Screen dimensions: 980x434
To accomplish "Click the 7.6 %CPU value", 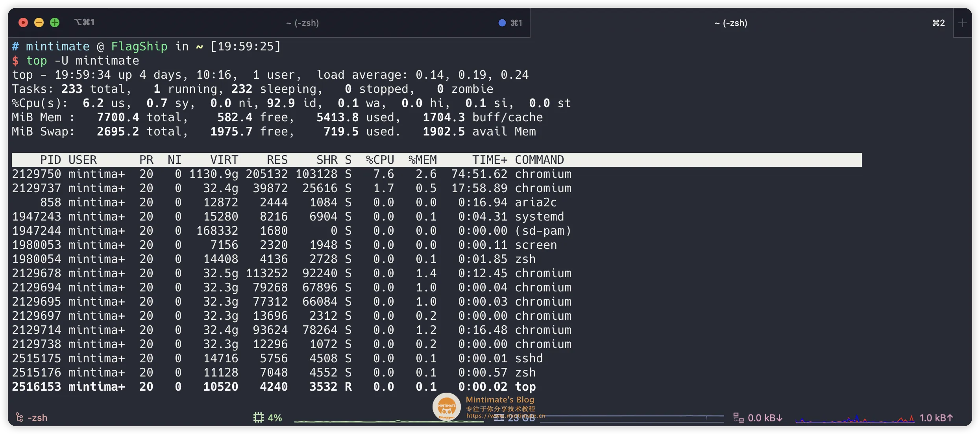I will coord(383,174).
